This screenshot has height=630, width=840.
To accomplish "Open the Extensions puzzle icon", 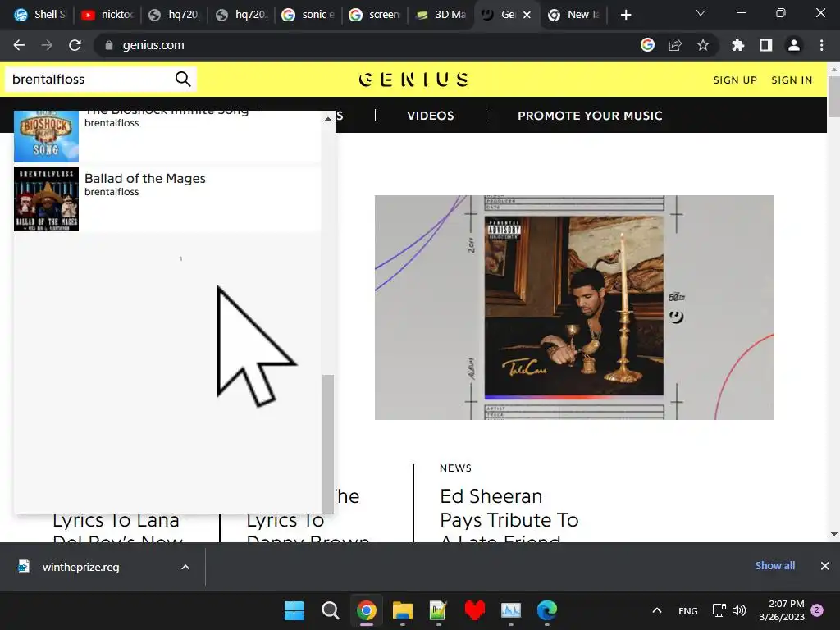I will click(737, 46).
